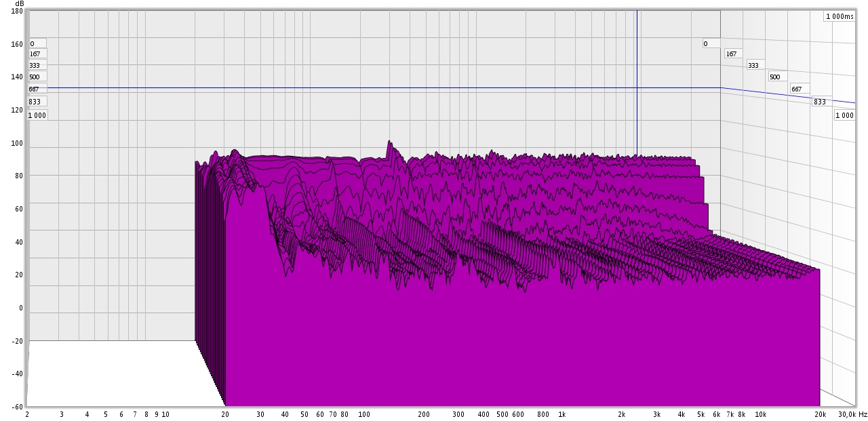The height and width of the screenshot is (421, 868).
Task: Pick the 833 label on the left axis
Action: coord(37,102)
